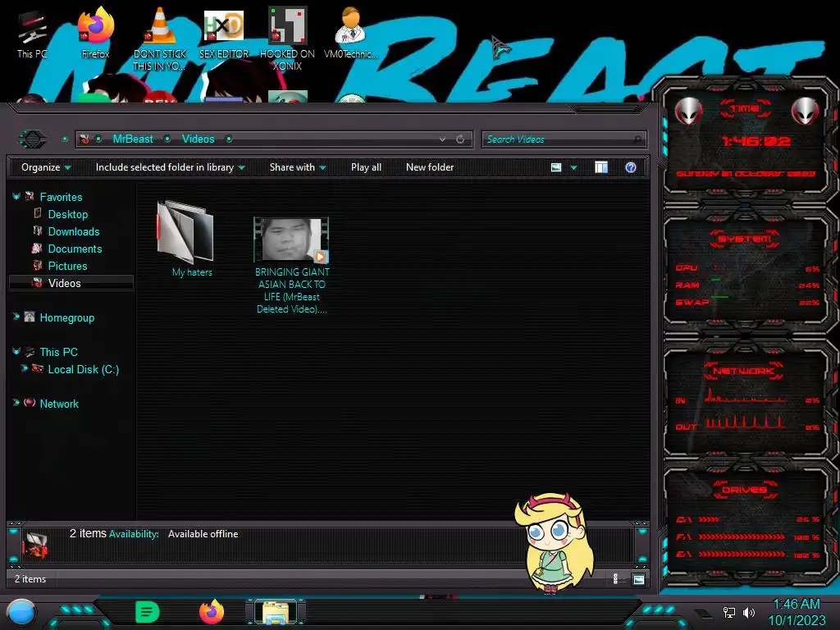This screenshot has width=840, height=630.
Task: Open Explorer help question mark
Action: [x=631, y=167]
